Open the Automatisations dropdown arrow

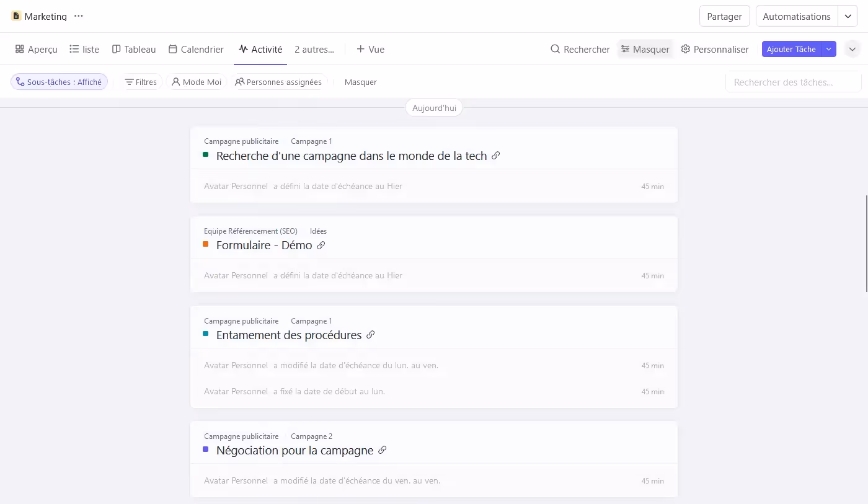point(848,16)
